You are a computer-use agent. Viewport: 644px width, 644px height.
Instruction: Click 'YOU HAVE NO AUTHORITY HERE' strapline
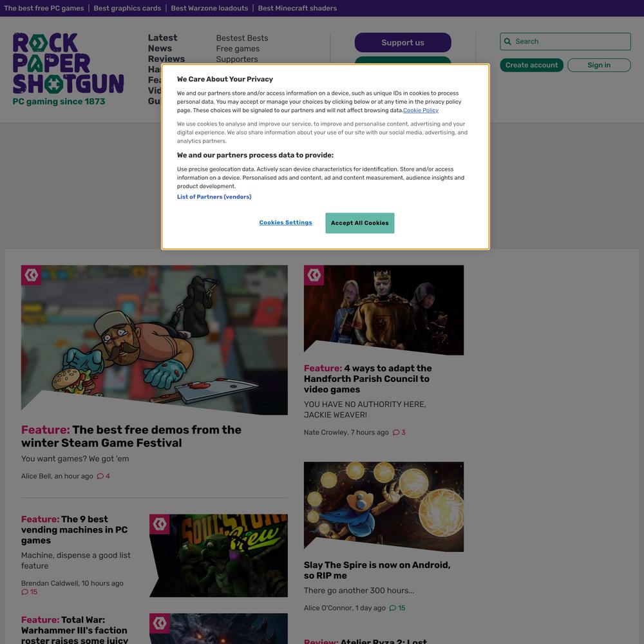click(365, 410)
